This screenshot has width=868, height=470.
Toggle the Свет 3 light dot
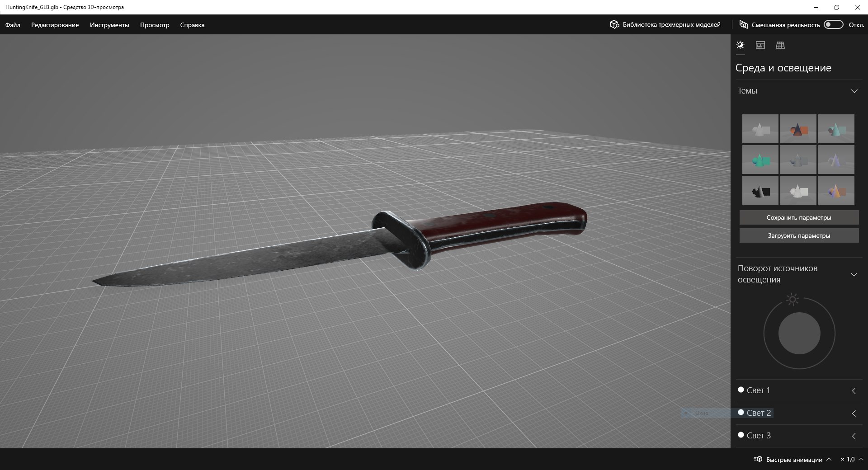pos(741,435)
